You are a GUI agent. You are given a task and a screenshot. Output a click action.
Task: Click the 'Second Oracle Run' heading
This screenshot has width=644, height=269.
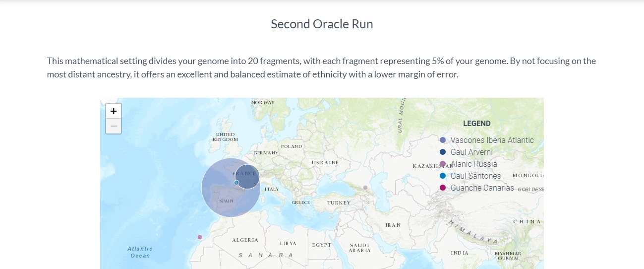322,24
